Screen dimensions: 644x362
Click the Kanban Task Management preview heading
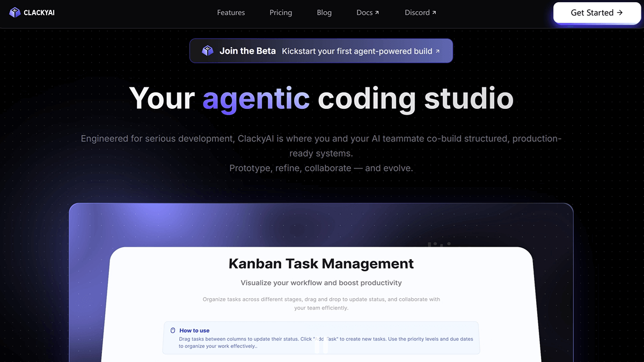tap(321, 263)
